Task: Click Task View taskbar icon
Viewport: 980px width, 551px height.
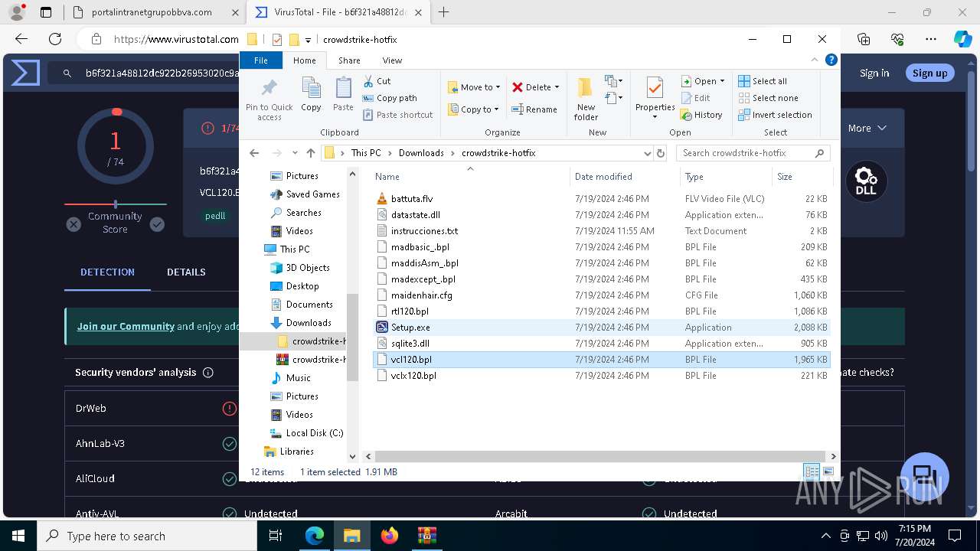Action: 276,536
